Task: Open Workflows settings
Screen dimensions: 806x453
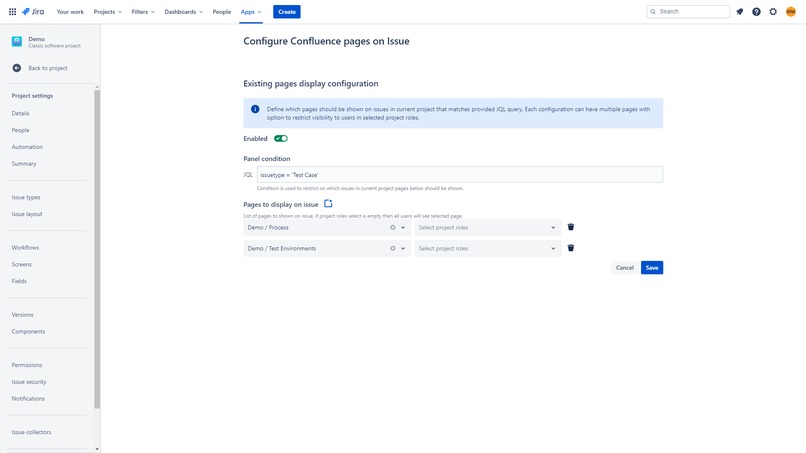Action: 25,247
